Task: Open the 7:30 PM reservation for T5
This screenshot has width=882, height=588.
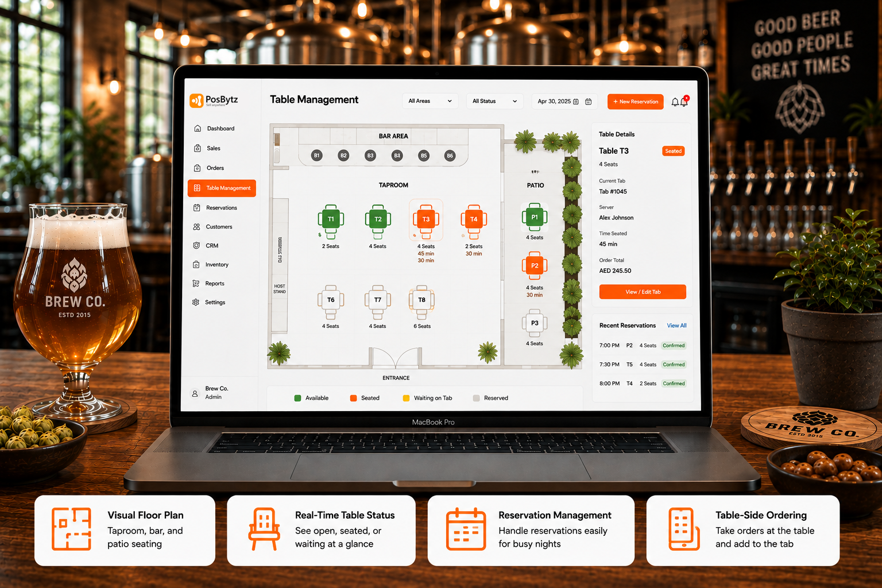Action: click(x=643, y=365)
